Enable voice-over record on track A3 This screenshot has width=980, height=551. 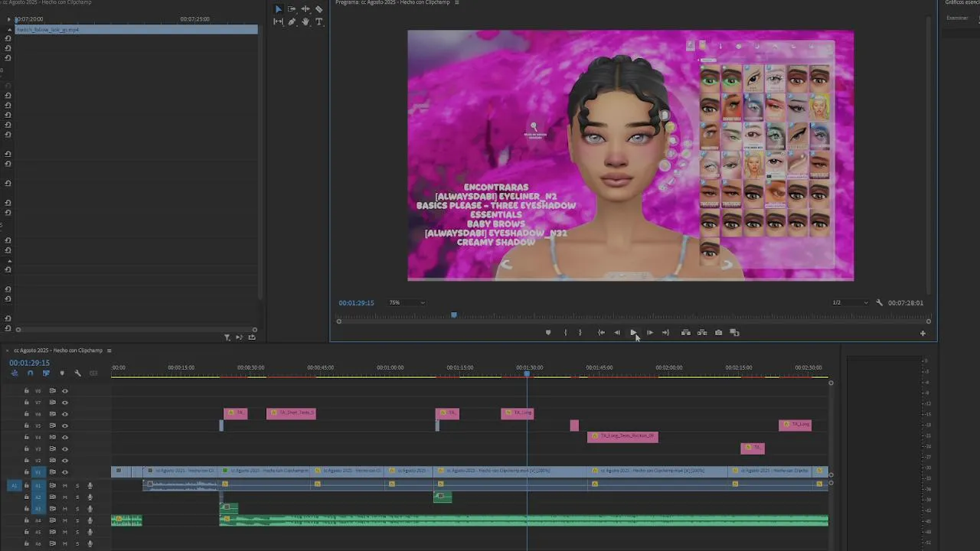pyautogui.click(x=90, y=509)
